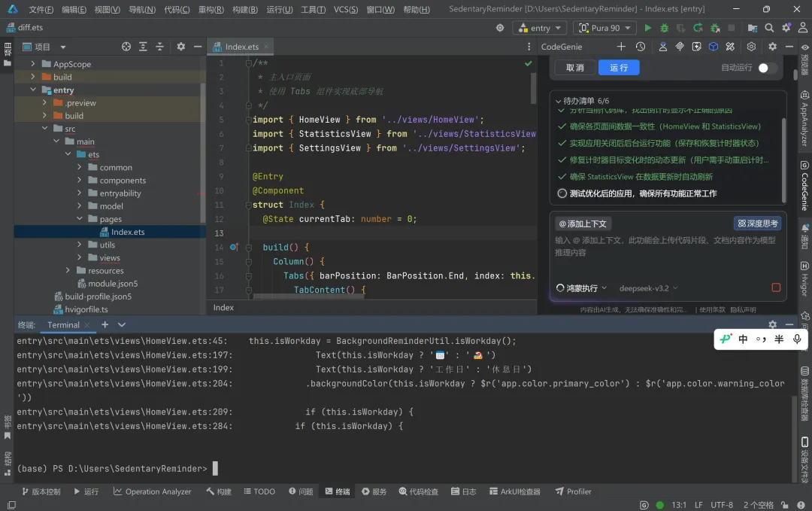Image resolution: width=812 pixels, height=511 pixels.
Task: Click the @添加上下文 button
Action: point(583,224)
